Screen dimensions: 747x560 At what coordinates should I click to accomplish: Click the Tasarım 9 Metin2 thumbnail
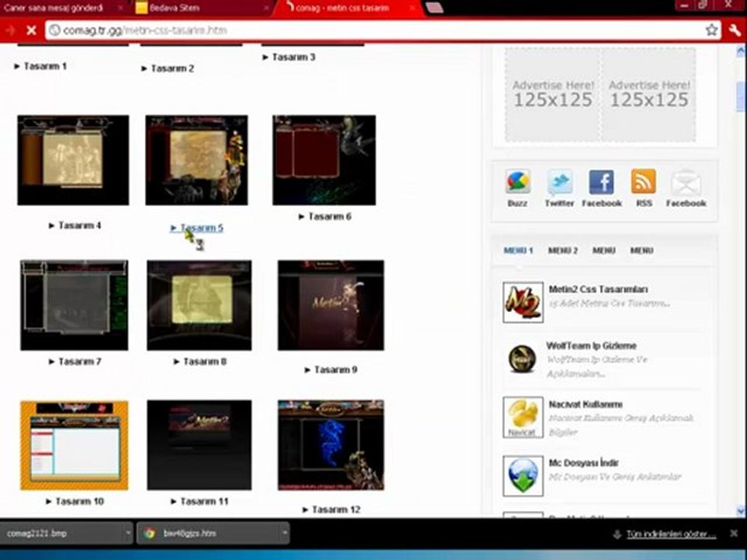click(331, 305)
